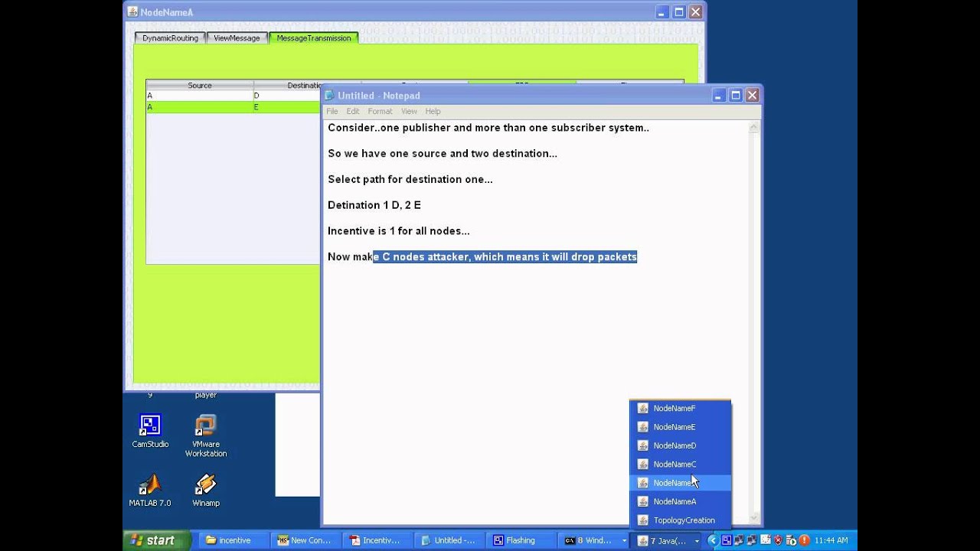Open the MATLAB 7.0 desktop shortcut
This screenshot has height=551, width=980.
click(x=150, y=490)
